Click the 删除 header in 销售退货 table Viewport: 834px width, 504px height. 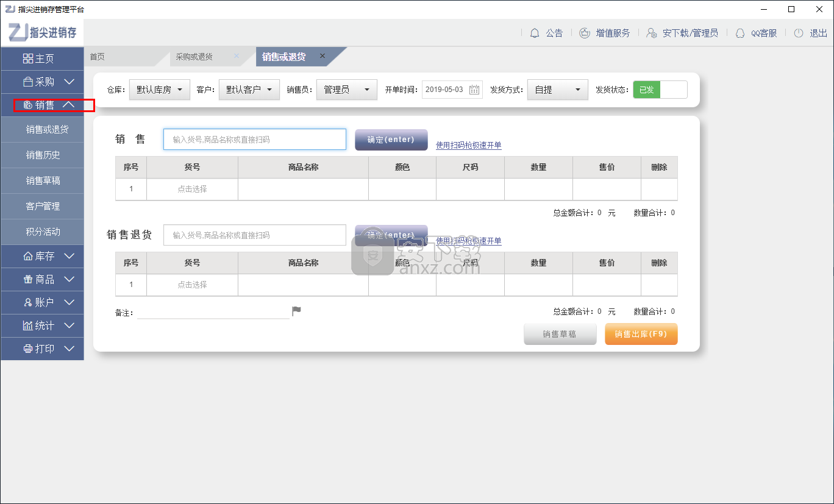click(659, 263)
